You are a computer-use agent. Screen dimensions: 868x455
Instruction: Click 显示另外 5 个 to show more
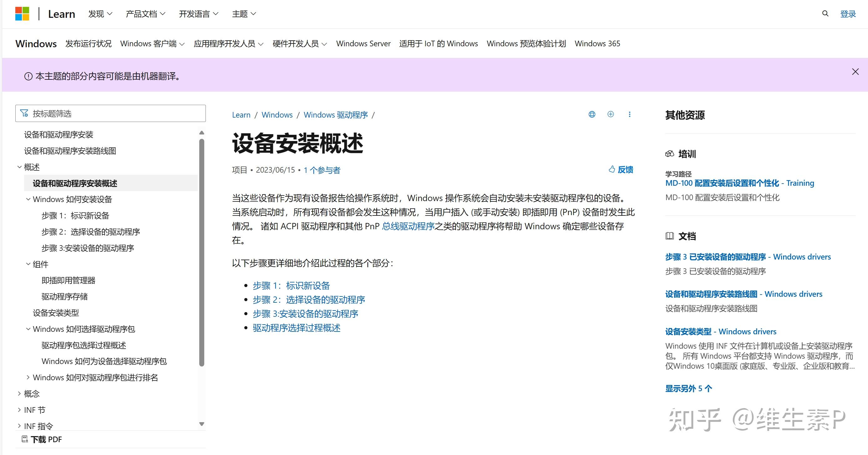click(688, 389)
